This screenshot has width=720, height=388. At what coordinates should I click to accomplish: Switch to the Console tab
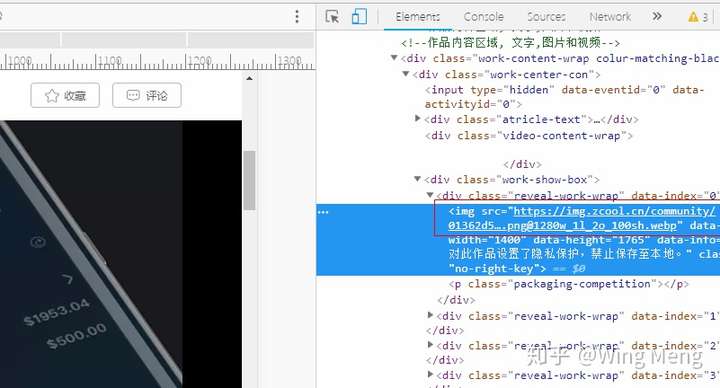484,17
